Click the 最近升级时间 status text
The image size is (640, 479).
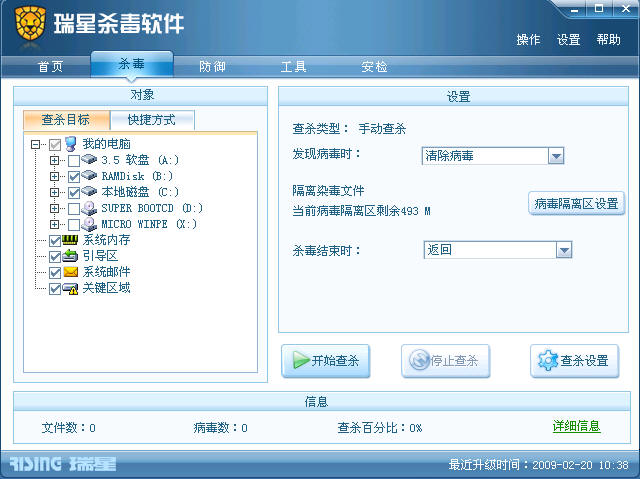[539, 465]
